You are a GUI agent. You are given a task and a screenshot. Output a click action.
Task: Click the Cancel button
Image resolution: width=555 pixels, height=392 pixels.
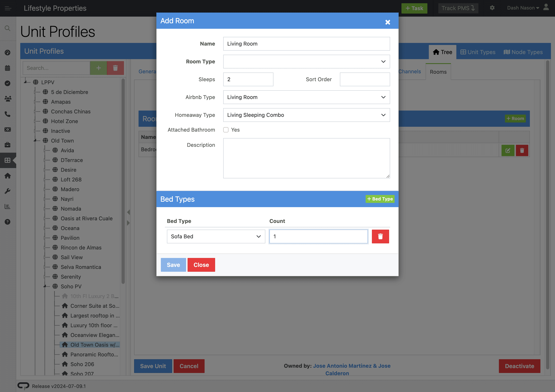tap(189, 366)
